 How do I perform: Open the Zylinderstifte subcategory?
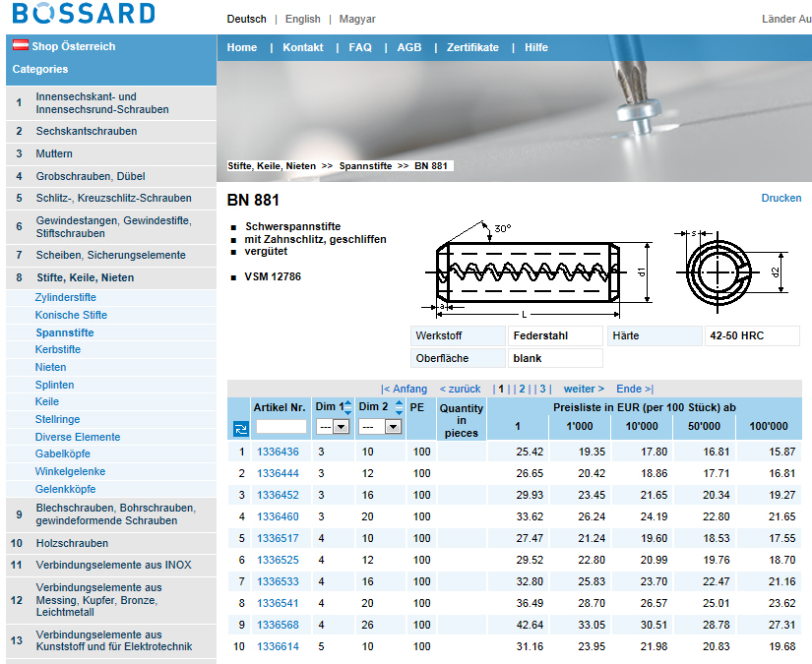click(65, 298)
